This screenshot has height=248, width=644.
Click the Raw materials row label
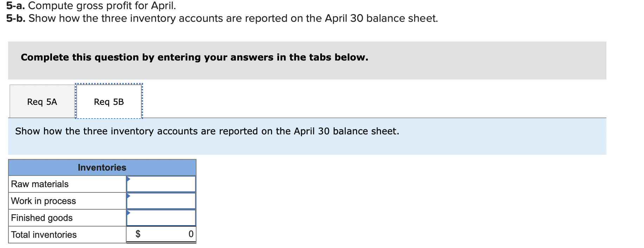pos(39,184)
